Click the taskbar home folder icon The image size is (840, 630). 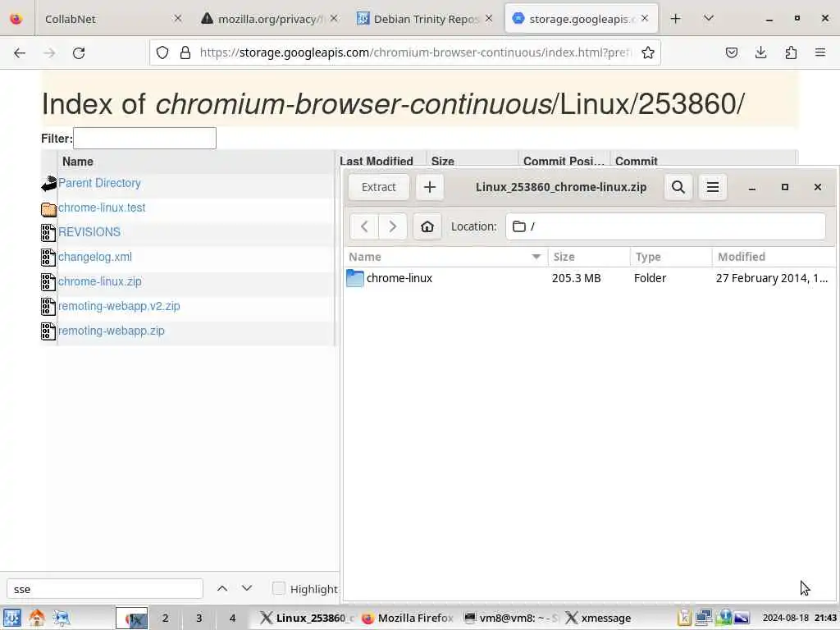pos(37,619)
